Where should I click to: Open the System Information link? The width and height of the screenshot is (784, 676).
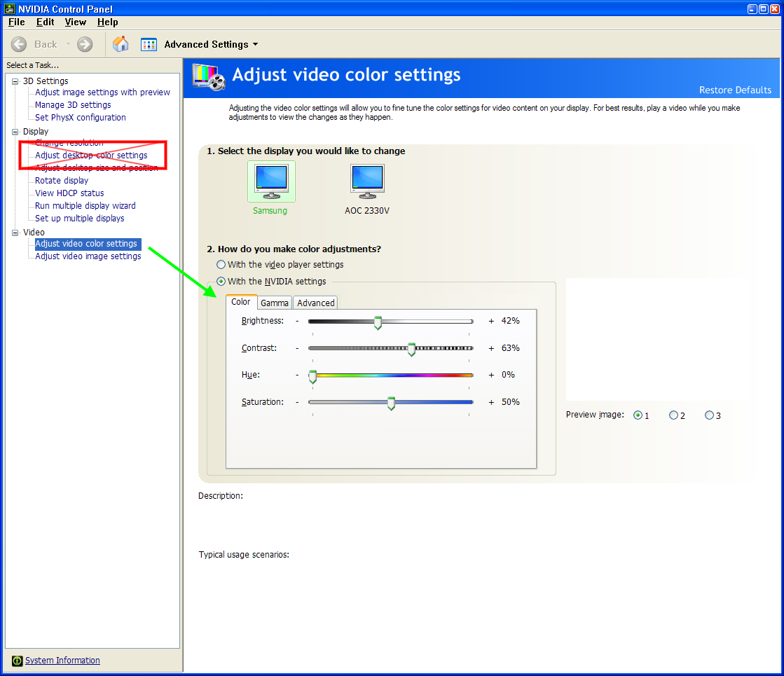coord(62,661)
